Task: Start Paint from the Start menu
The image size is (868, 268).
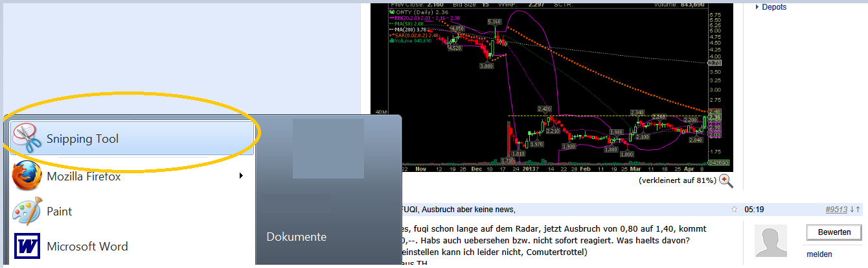Action: click(131, 211)
